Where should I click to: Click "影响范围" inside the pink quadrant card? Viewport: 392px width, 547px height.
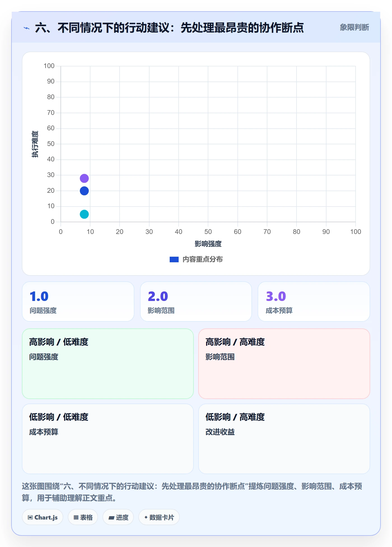pos(220,357)
